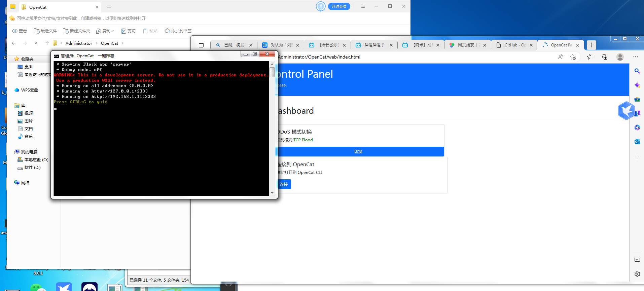Open the browser collections icon

[605, 57]
